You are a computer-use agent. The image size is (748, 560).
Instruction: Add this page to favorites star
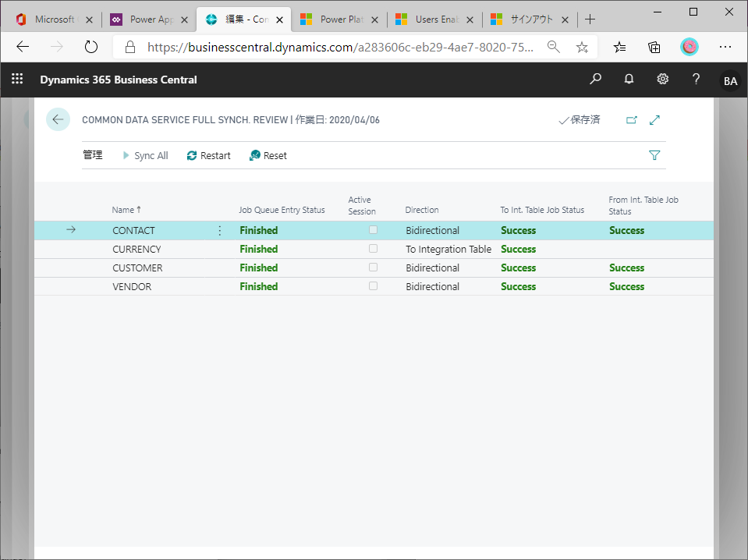point(582,47)
